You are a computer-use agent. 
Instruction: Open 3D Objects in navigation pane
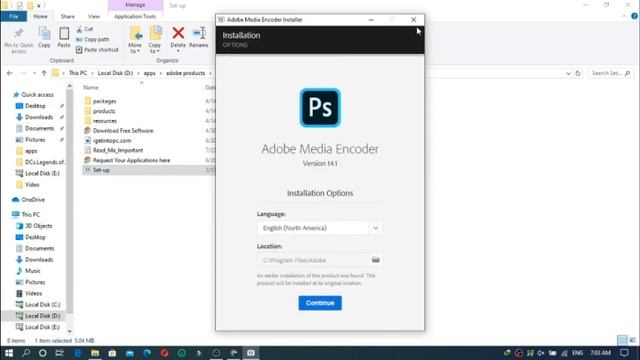click(x=38, y=226)
